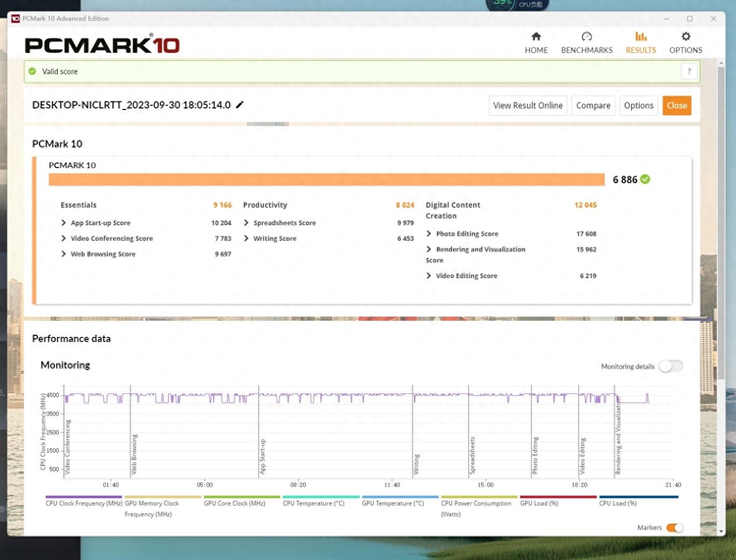The height and width of the screenshot is (560, 736).
Task: Click the Productivity score 8 024
Action: [405, 205]
